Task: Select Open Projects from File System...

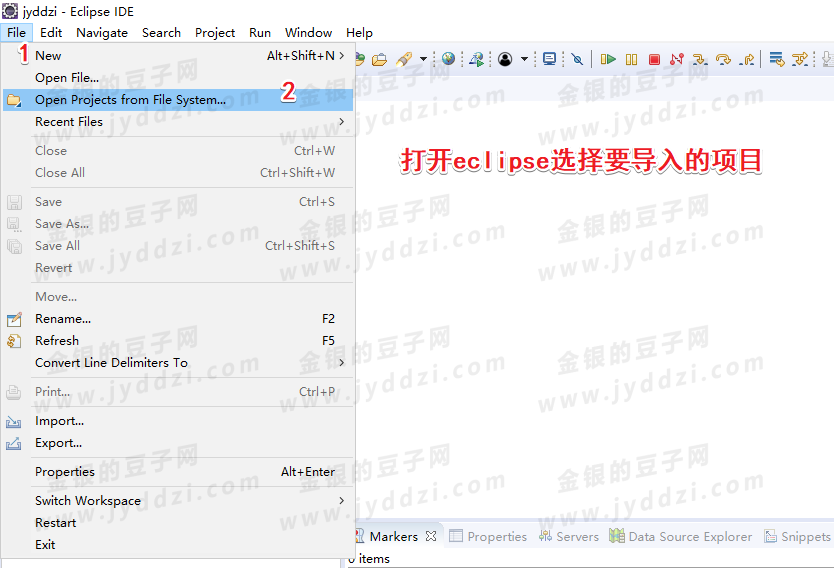Action: (178, 100)
